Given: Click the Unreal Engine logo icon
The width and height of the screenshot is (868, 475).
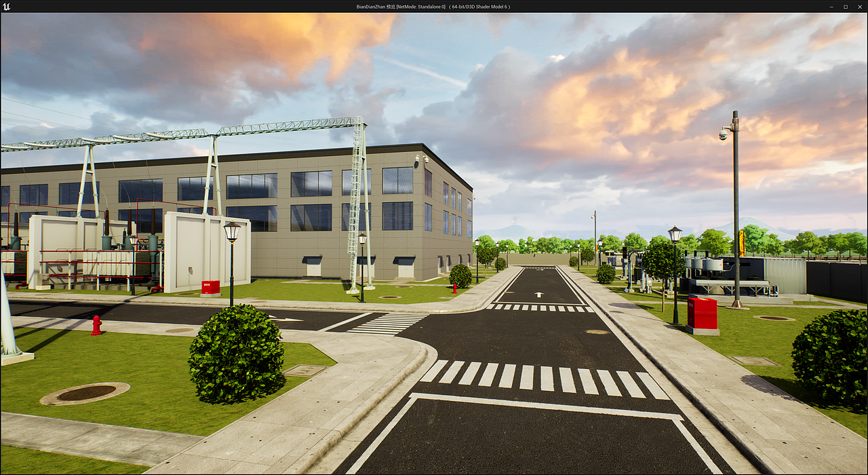Looking at the screenshot, I should pyautogui.click(x=6, y=6).
